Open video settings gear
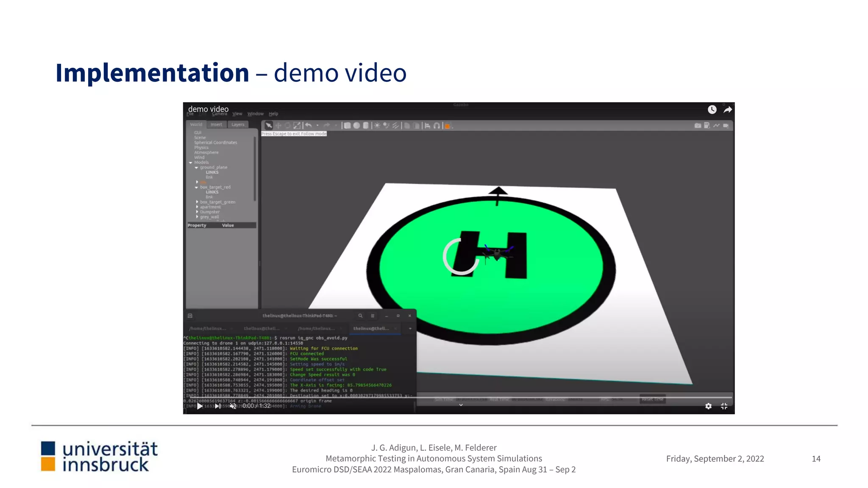This screenshot has height=488, width=868. tap(708, 406)
